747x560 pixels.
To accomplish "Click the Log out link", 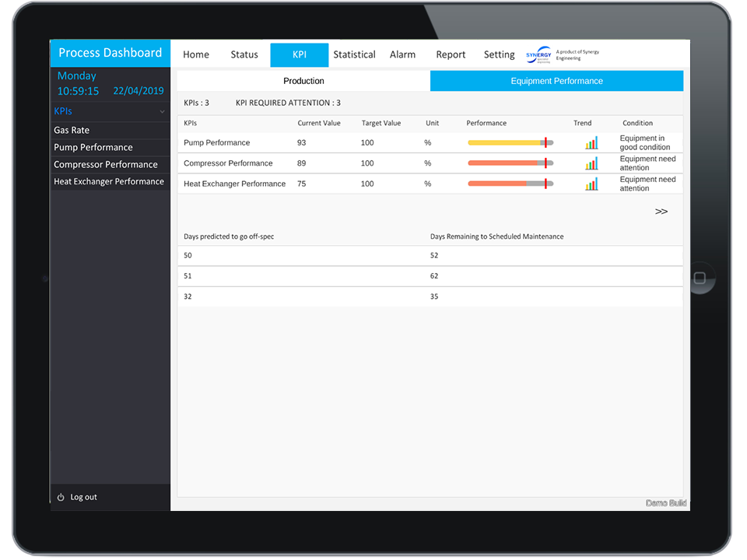I will pyautogui.click(x=83, y=497).
